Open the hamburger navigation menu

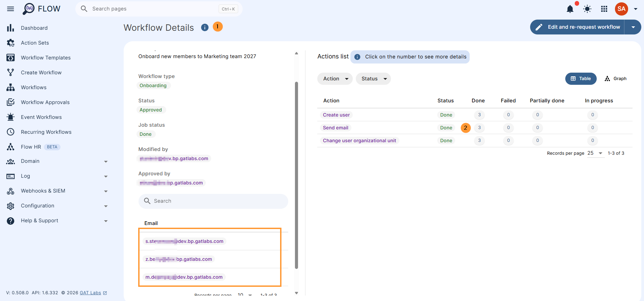[x=10, y=9]
